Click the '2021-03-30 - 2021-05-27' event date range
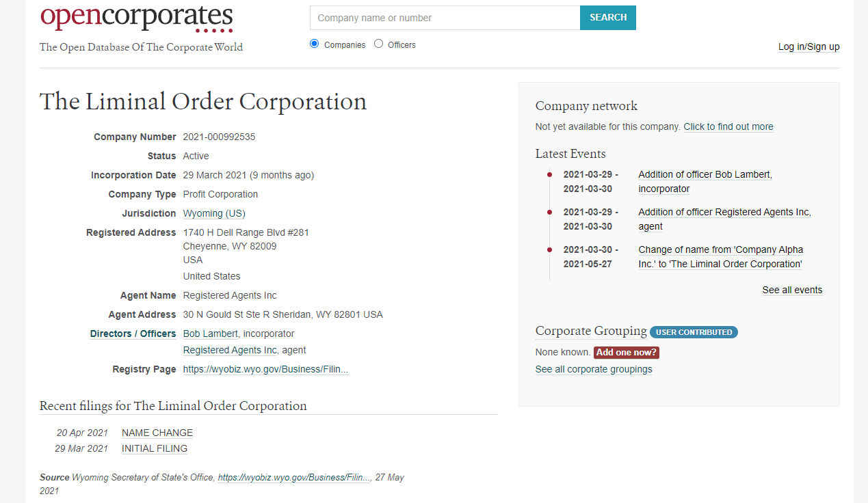Screen dimensions: 868x503 tap(591, 257)
